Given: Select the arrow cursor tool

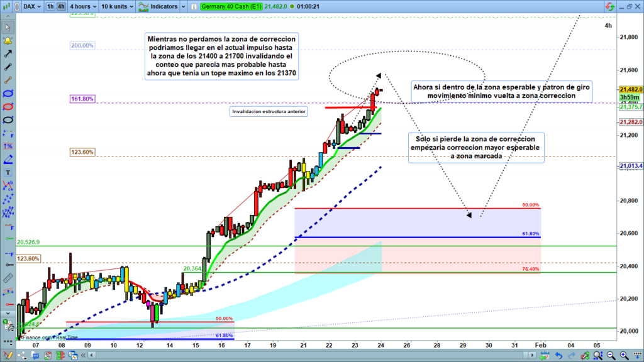Looking at the screenshot, I should point(8,27).
